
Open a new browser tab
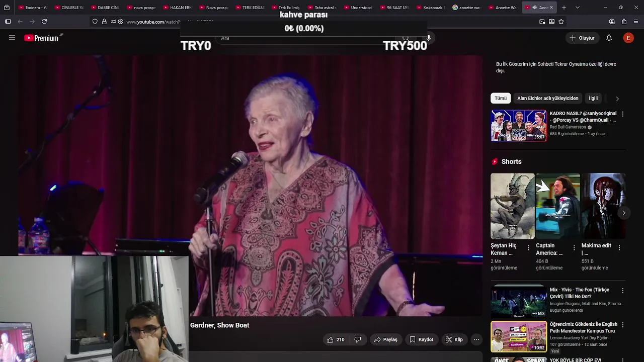tap(564, 8)
